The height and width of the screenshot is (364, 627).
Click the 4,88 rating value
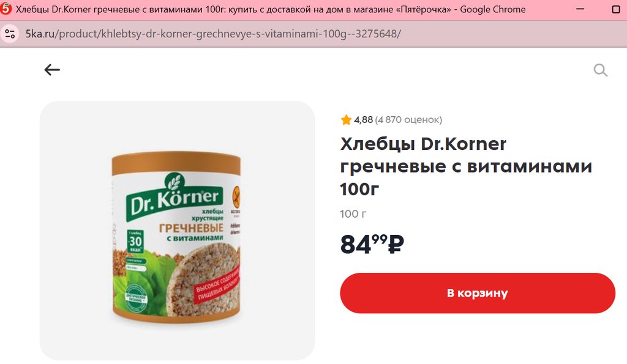tap(363, 119)
